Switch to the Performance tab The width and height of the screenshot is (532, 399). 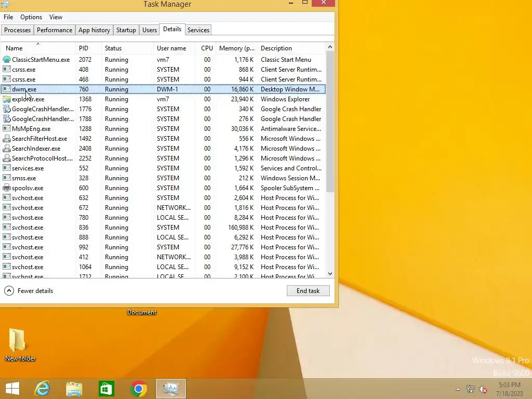[54, 30]
